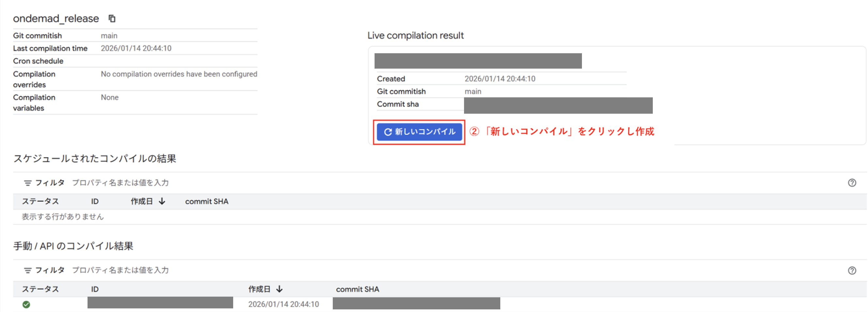Toggle the 作成日 sort arrow in the 手動 / API table

pos(279,289)
